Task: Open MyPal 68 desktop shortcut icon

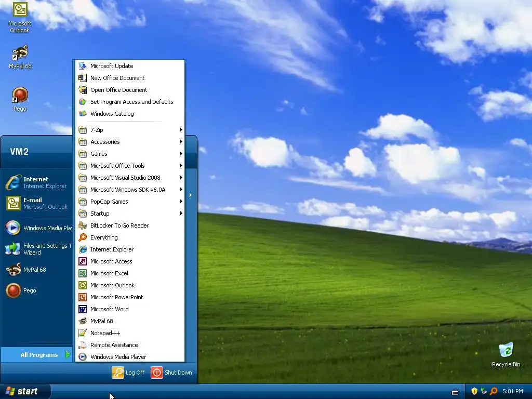Action: click(20, 52)
